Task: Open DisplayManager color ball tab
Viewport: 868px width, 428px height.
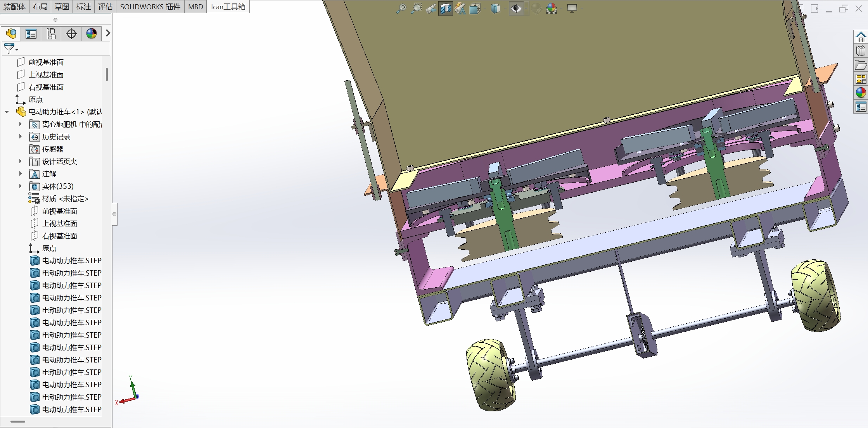Action: pos(92,34)
